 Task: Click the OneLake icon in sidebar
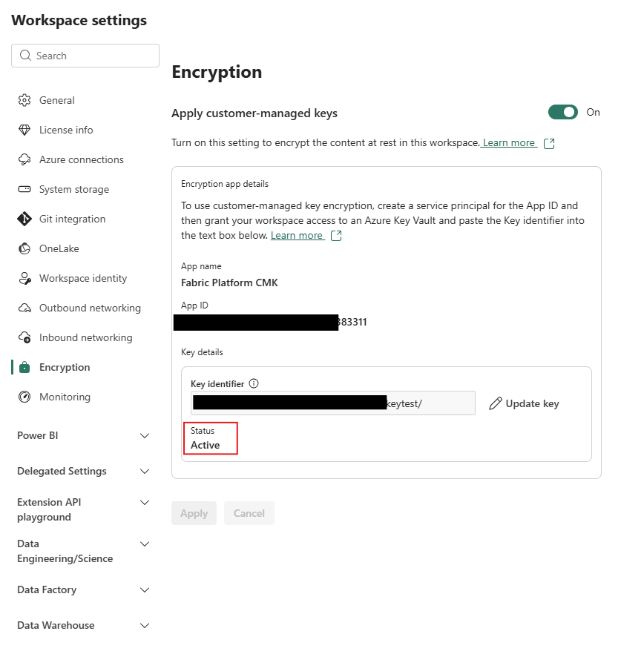[24, 248]
